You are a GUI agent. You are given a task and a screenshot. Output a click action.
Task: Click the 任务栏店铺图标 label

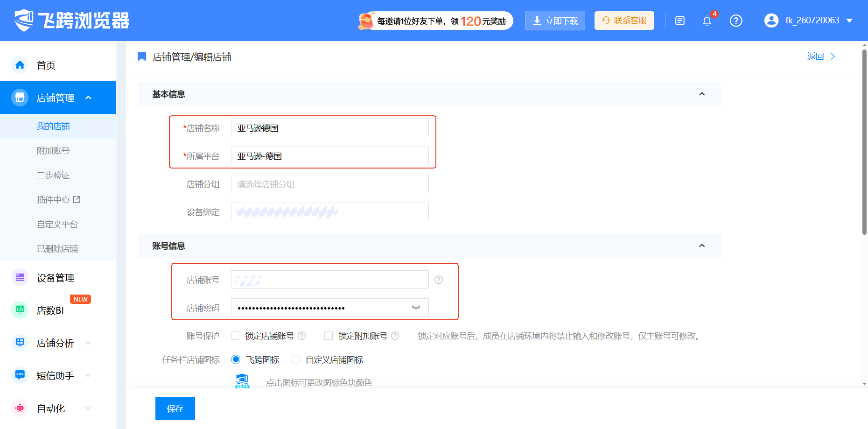point(191,360)
